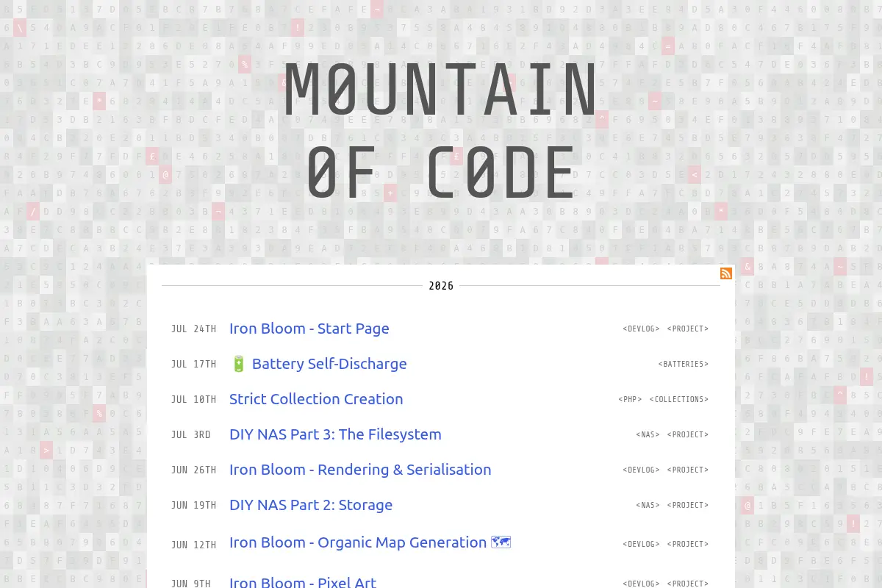Image resolution: width=882 pixels, height=588 pixels.
Task: Click <PROJECT> tag on Organic Map Generation row
Action: 688,544
